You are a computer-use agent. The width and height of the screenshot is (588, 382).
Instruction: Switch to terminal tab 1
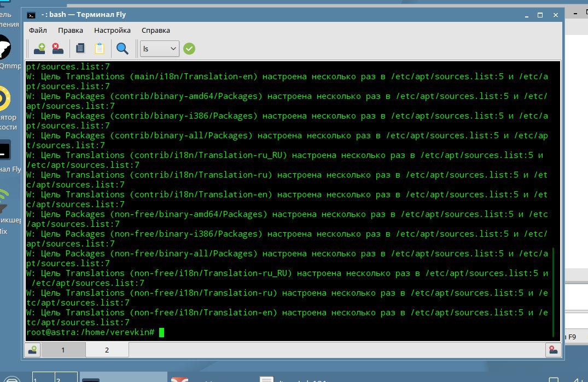63,350
